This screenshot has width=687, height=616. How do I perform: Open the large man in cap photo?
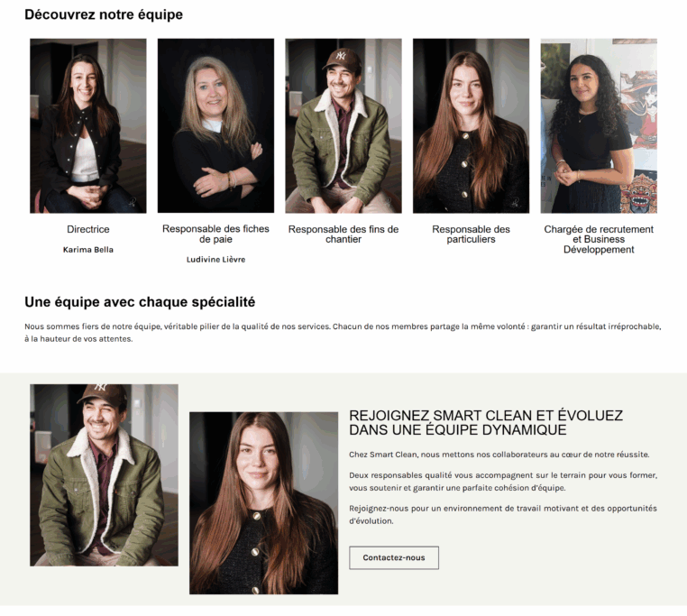(104, 475)
